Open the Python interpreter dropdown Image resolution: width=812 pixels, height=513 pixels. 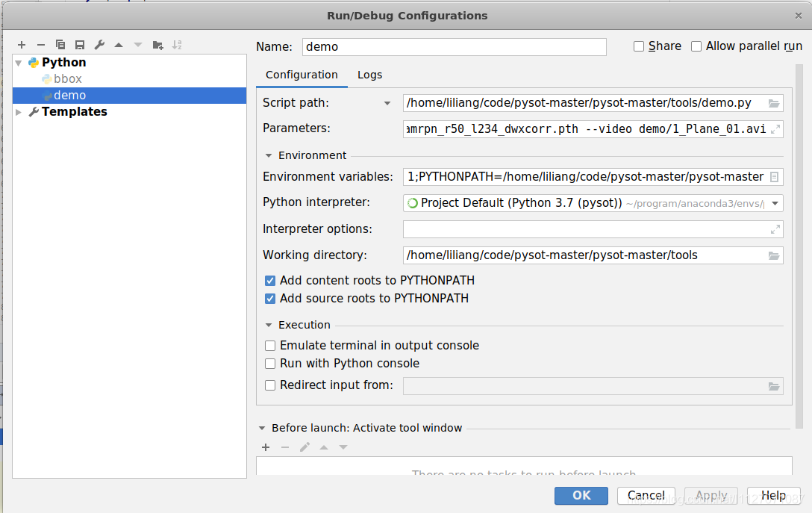pyautogui.click(x=775, y=203)
